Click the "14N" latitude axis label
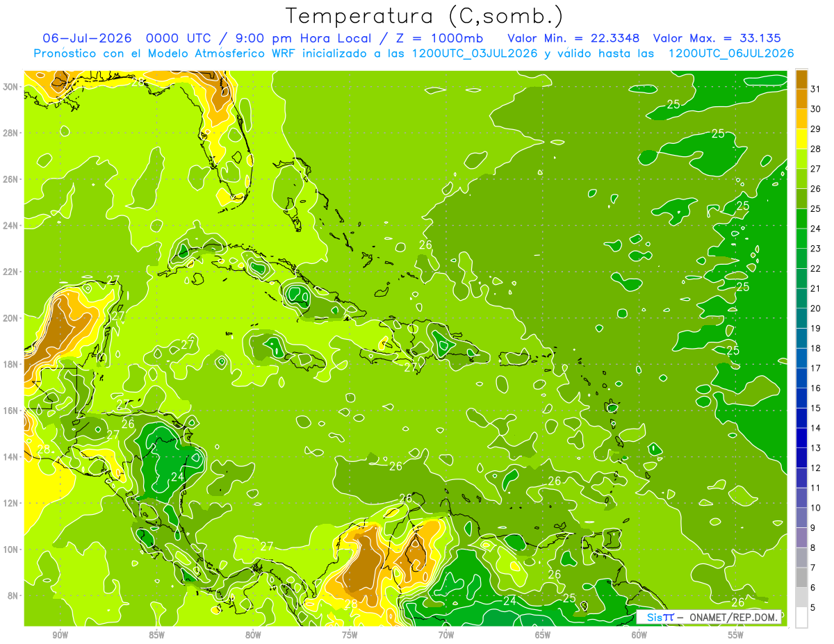The width and height of the screenshot is (834, 644). [x=11, y=456]
